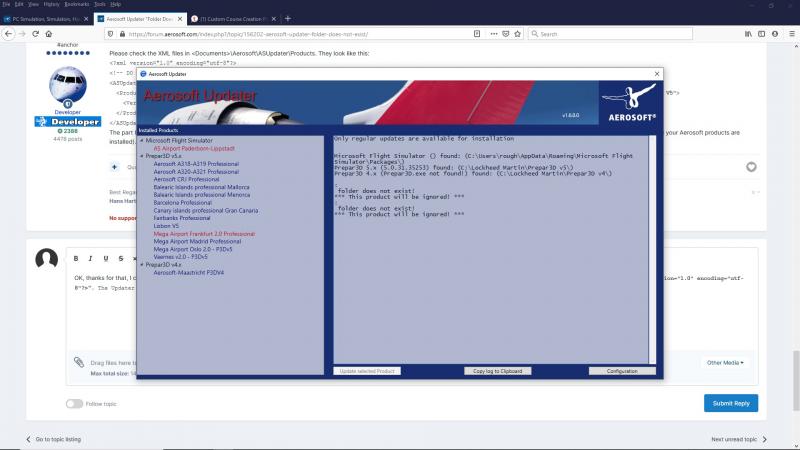Click the padlock site security icon
The height and width of the screenshot is (450, 800).
(x=122, y=34)
